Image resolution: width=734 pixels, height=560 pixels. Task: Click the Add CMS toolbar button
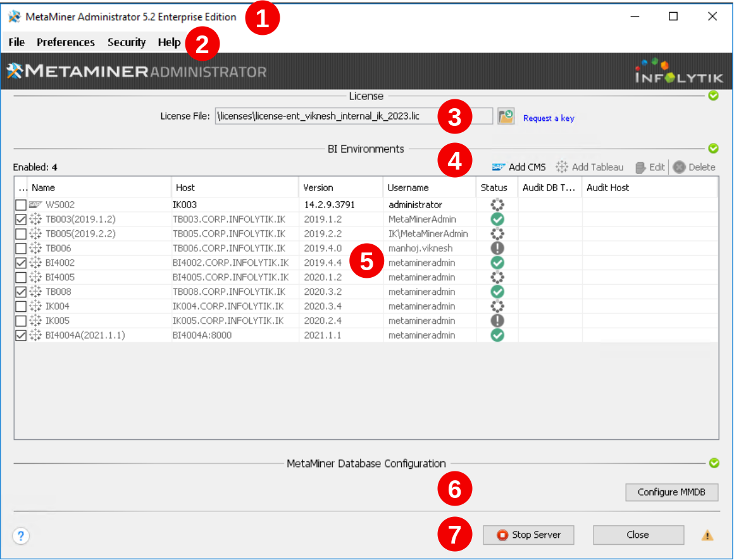pyautogui.click(x=519, y=167)
